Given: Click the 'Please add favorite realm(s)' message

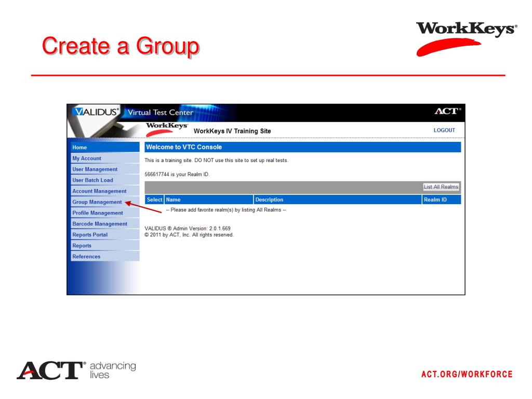Looking at the screenshot, I should (226, 210).
